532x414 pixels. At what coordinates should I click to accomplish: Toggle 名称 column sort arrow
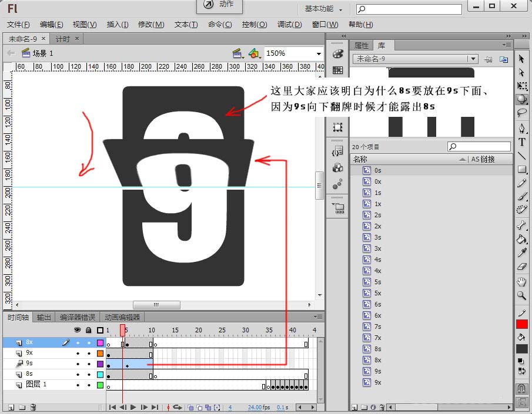click(462, 159)
